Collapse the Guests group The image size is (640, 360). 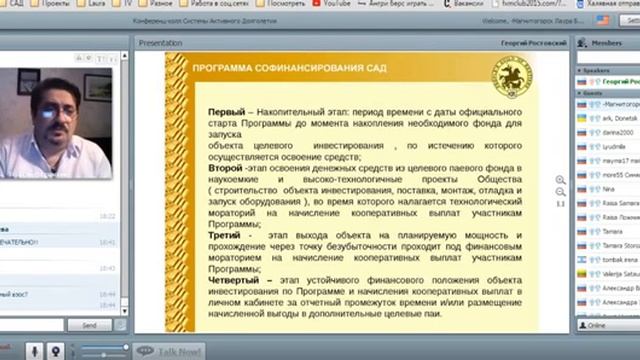point(579,93)
